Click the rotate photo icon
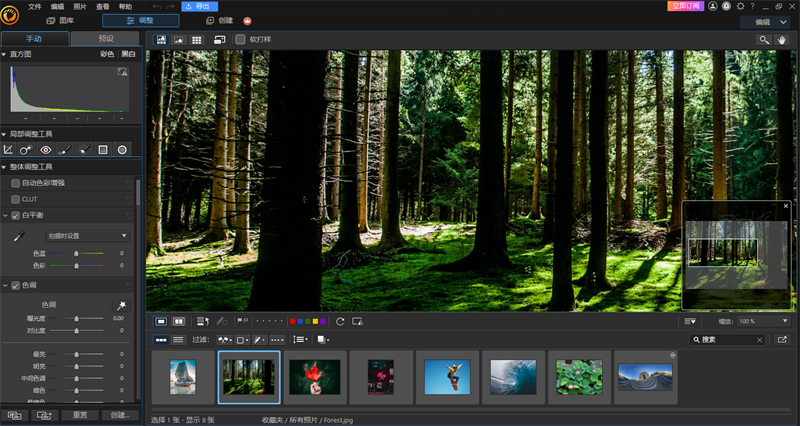Viewport: 800px width, 426px height. (x=340, y=321)
